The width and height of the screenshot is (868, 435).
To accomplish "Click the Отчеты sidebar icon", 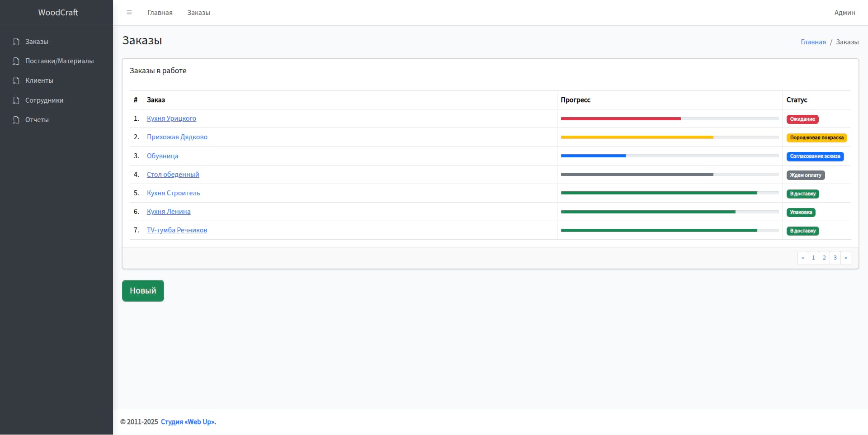I will point(16,120).
